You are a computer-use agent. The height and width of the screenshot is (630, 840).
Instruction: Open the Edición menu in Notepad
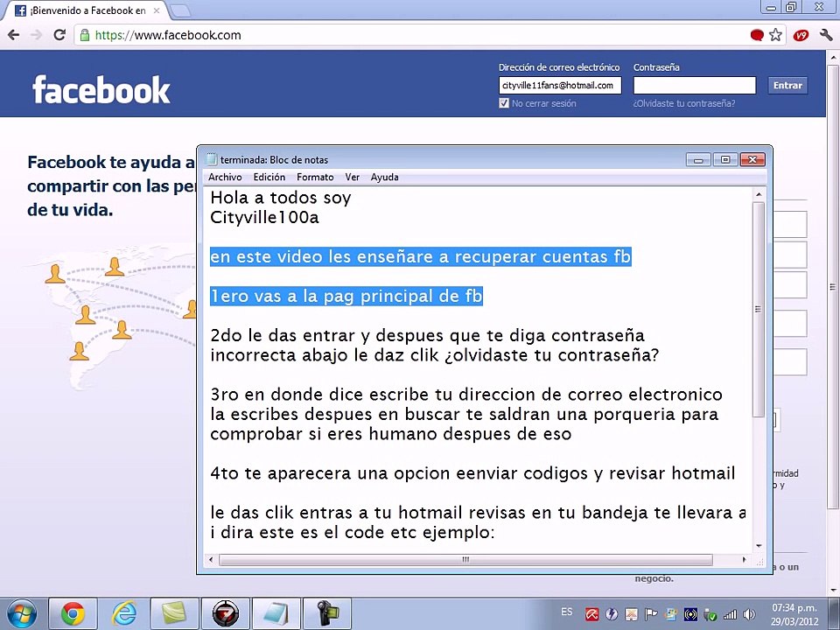(269, 177)
